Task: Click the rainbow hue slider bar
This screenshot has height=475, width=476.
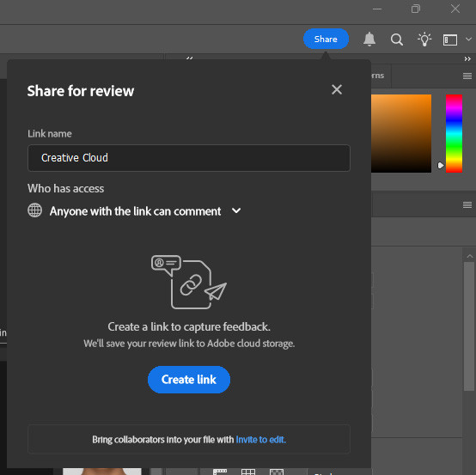Action: 454,133
